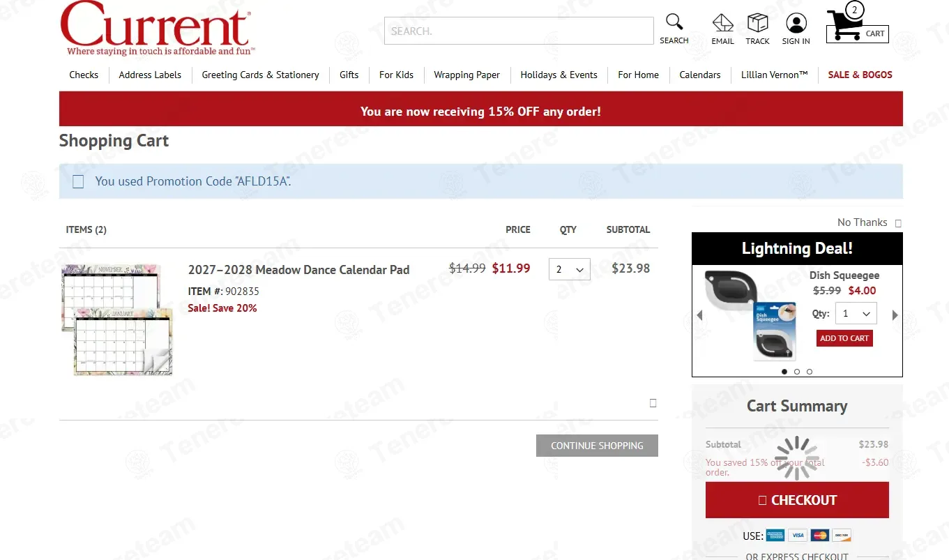Click the struck-through $14.99 original price

tap(467, 268)
